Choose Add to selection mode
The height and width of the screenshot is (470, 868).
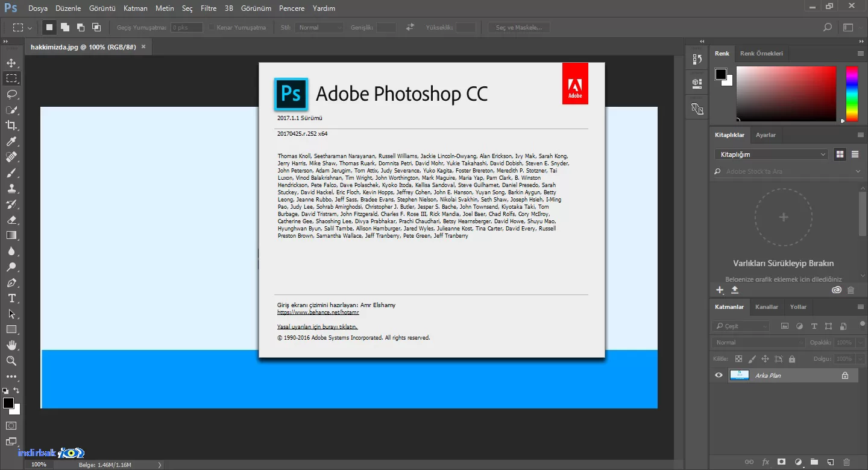tap(65, 27)
